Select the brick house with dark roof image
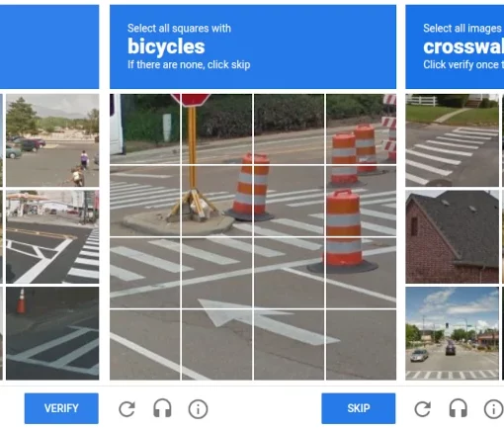 [x=452, y=236]
